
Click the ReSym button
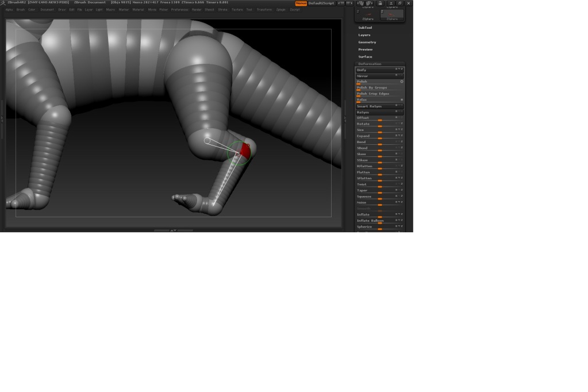click(x=379, y=112)
